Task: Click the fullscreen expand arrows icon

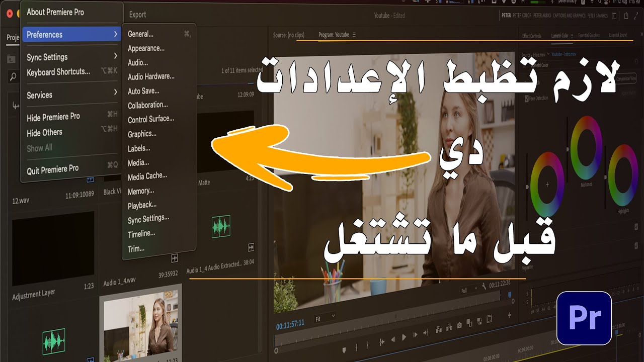Action: tap(636, 16)
